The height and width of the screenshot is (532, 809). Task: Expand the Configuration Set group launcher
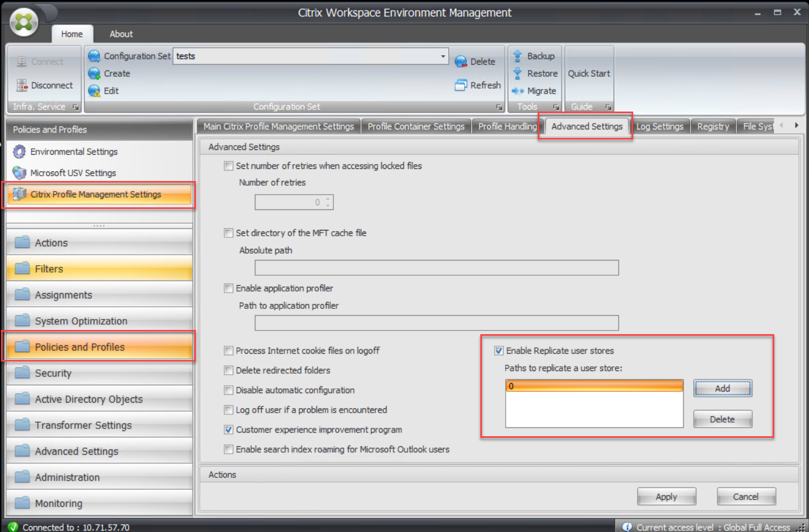click(x=499, y=107)
